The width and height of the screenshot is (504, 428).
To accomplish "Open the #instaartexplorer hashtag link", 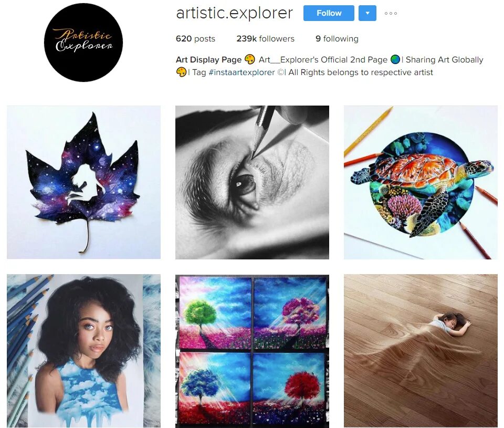I will click(241, 72).
